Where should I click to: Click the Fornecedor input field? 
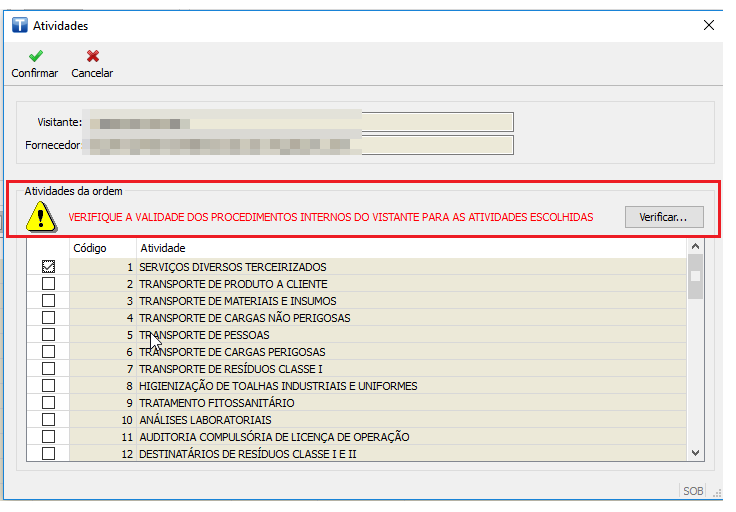tap(298, 146)
